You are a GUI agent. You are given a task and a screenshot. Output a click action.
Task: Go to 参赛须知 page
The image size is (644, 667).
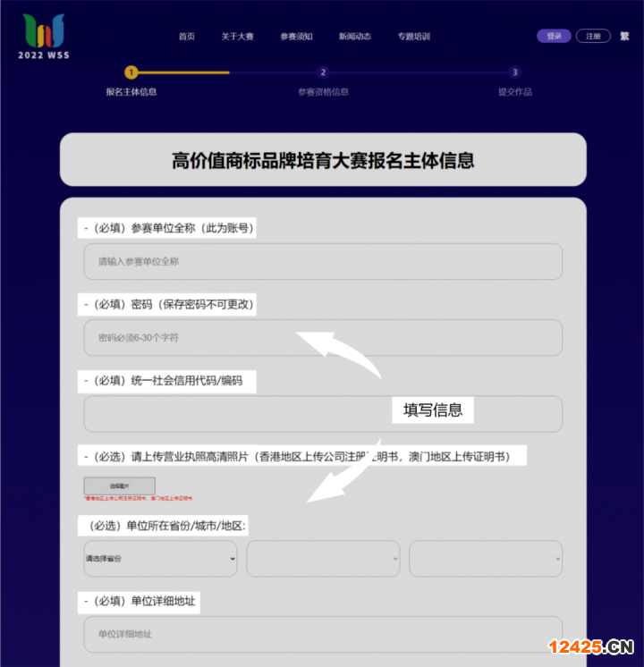[x=296, y=37]
